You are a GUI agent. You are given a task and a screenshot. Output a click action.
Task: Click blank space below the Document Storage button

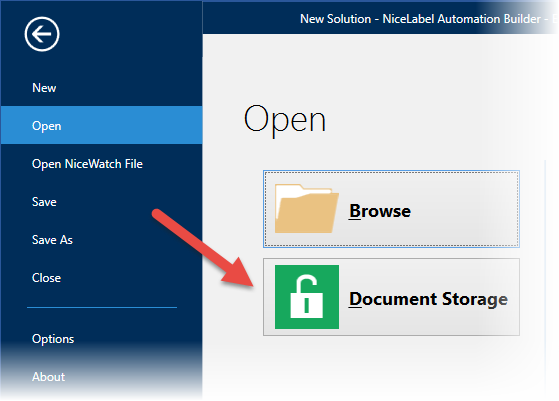click(391, 364)
